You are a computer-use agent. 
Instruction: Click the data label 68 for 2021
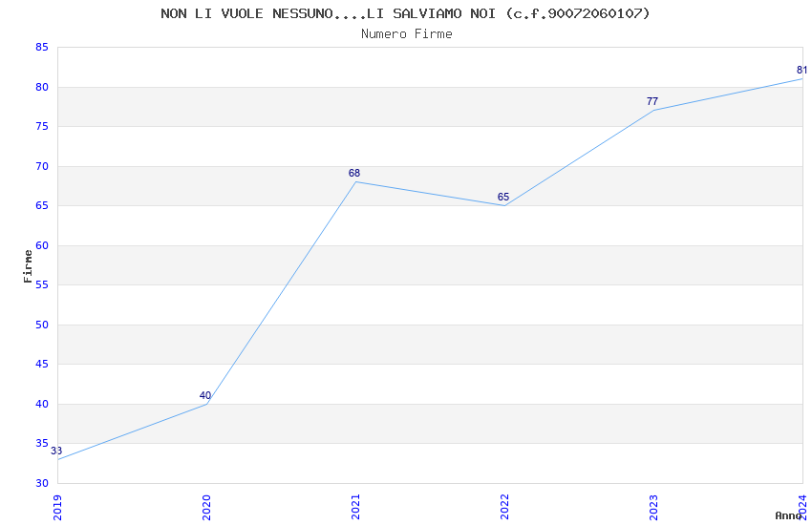pos(354,174)
